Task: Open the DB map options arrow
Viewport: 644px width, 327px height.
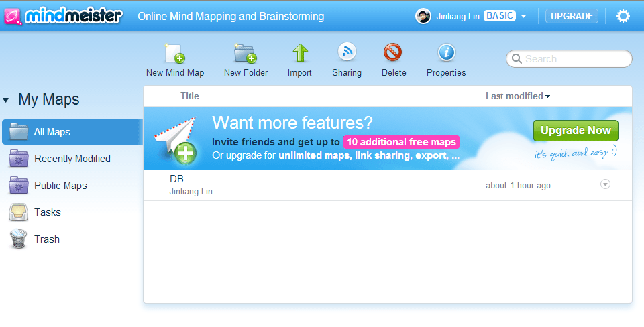Action: pyautogui.click(x=605, y=184)
